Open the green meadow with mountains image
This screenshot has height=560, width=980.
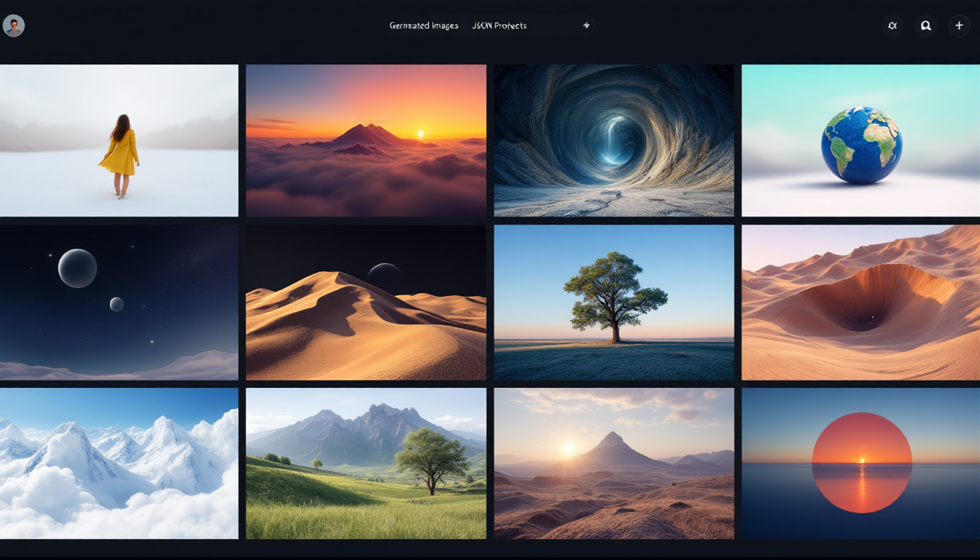coord(366,463)
